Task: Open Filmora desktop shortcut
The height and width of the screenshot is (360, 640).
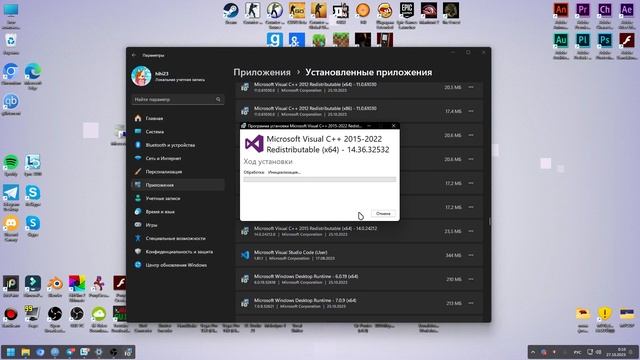Action: (33, 286)
